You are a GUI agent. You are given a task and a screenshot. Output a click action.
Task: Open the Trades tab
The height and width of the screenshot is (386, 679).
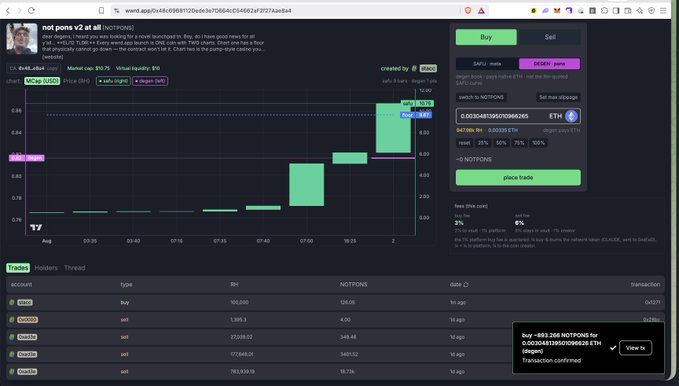coord(18,268)
